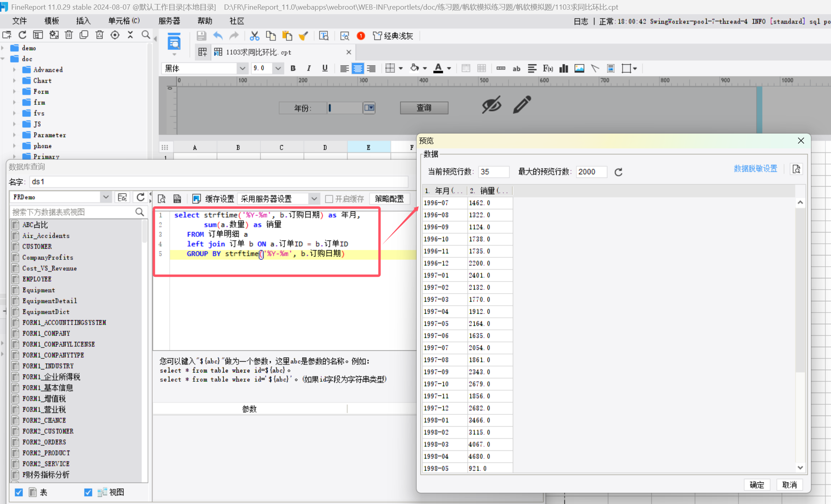Click the 确定 button in preview dialog

tap(757, 485)
